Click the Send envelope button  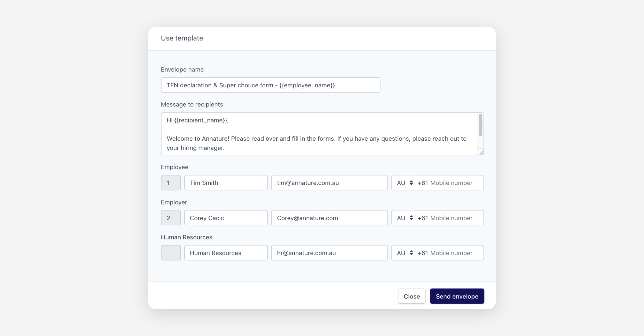tap(457, 296)
